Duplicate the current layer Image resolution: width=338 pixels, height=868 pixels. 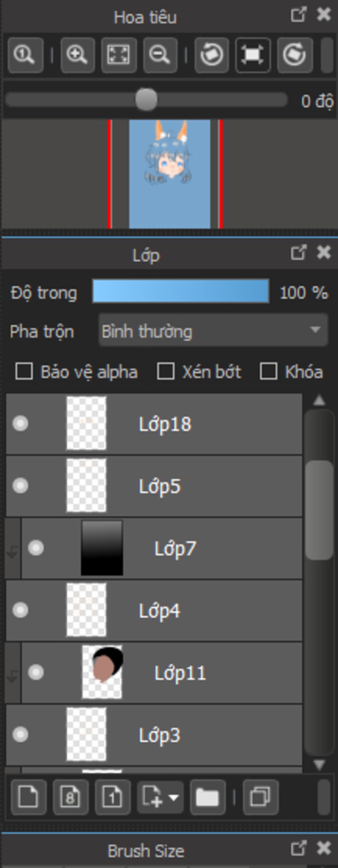coord(260,797)
